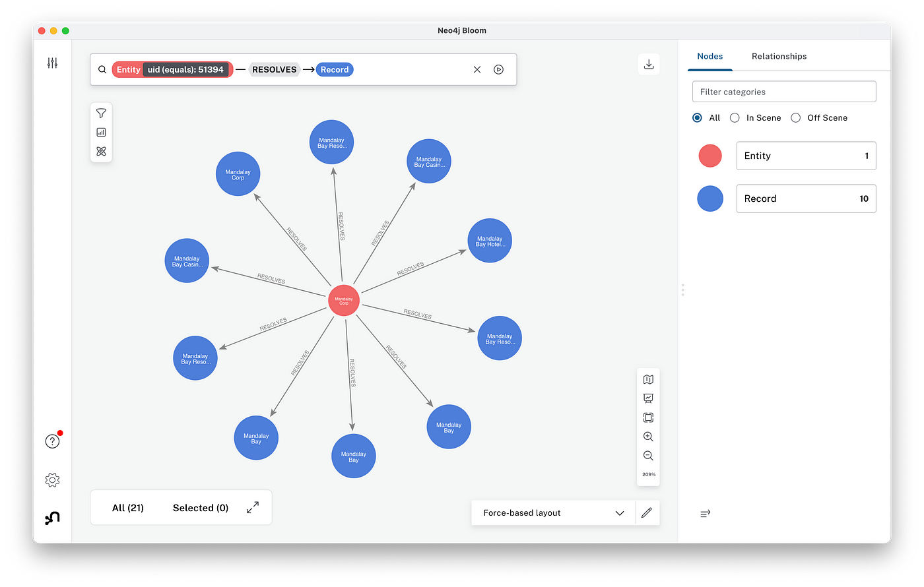924x587 pixels.
Task: Select the In Scene radio button
Action: [735, 117]
